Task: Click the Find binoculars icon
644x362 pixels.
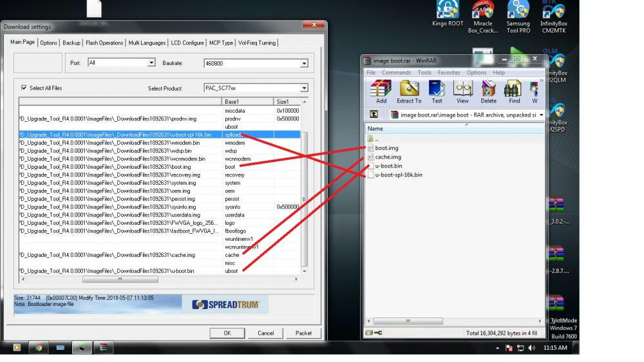Action: (x=514, y=91)
